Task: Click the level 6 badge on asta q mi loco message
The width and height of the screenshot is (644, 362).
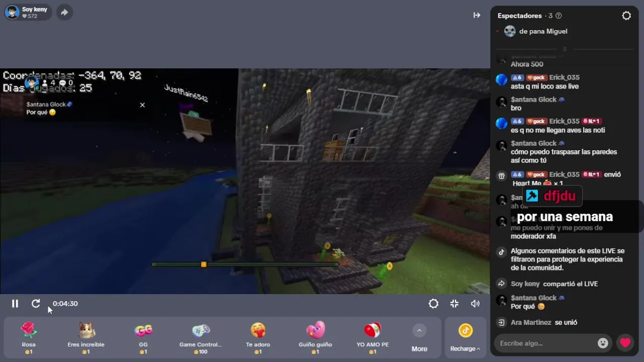Action: (517, 77)
